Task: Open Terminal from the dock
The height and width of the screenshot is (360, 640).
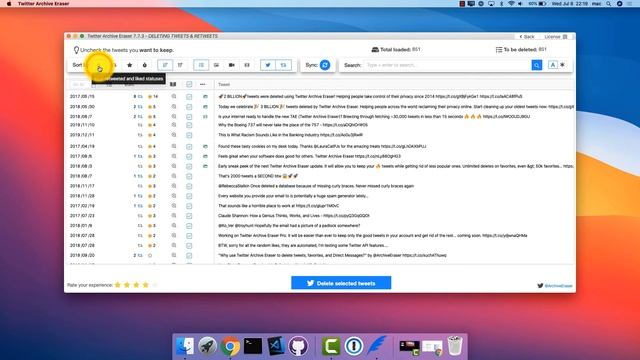Action: coord(253,346)
